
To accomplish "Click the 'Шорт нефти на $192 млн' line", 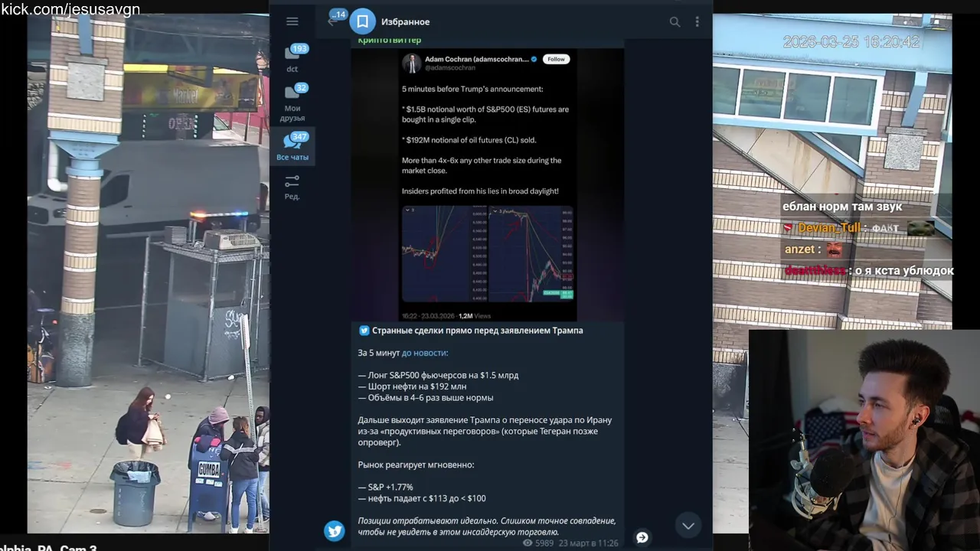I will (412, 386).
